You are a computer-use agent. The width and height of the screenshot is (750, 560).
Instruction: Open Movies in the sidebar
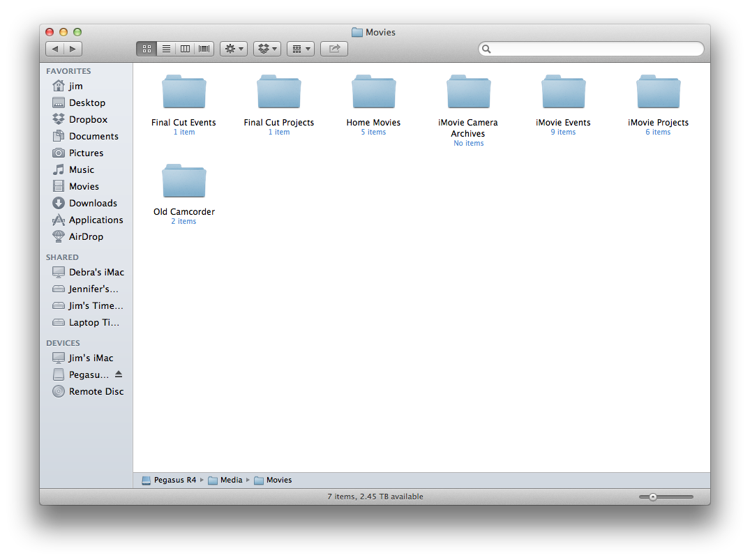pyautogui.click(x=86, y=186)
